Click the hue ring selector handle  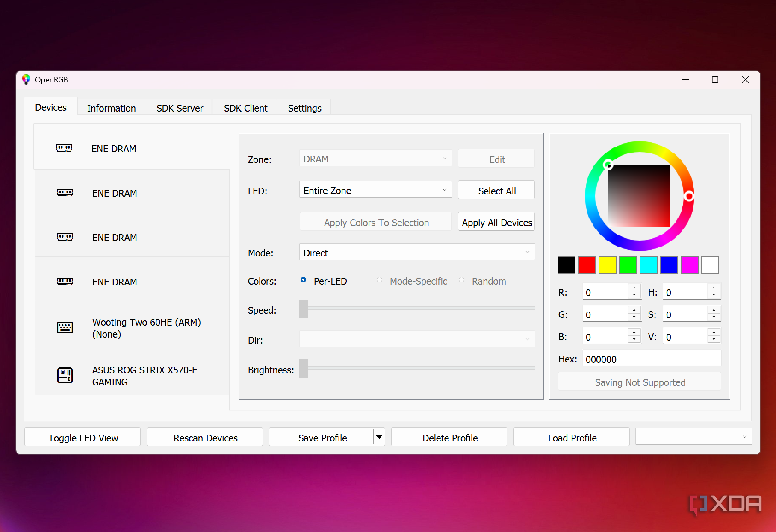click(x=689, y=196)
